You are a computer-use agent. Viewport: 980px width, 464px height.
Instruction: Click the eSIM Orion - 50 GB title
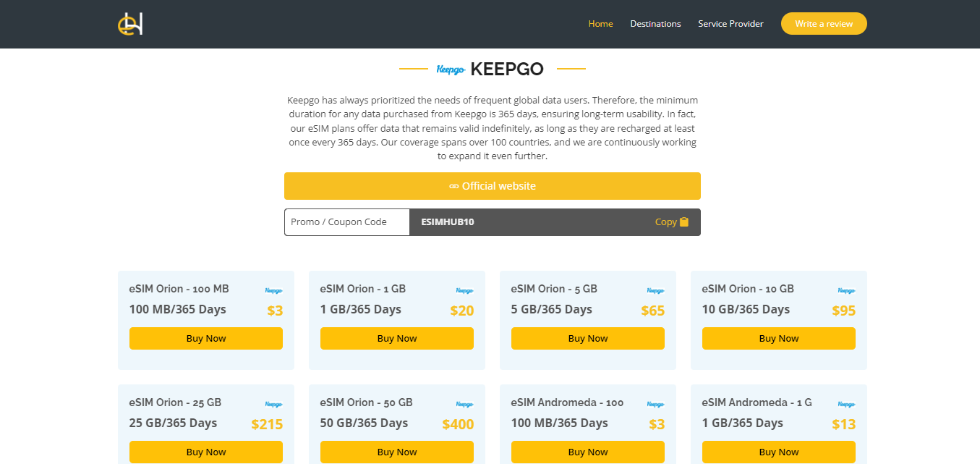point(366,402)
